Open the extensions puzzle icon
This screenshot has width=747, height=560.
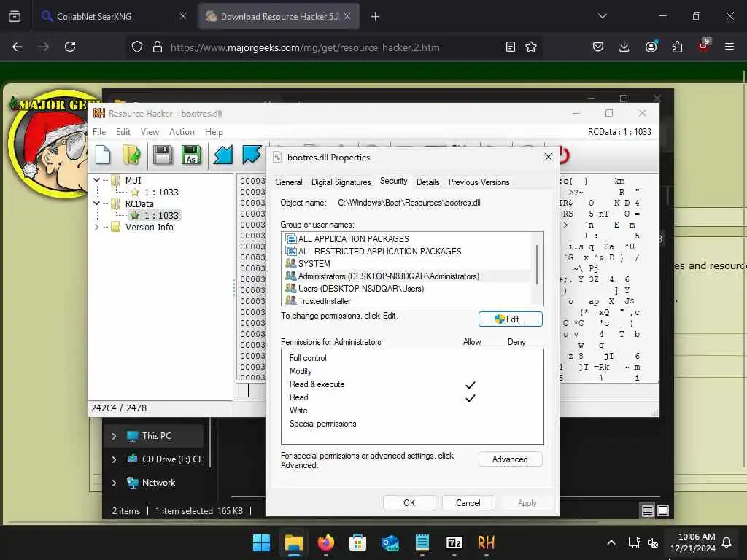point(677,47)
